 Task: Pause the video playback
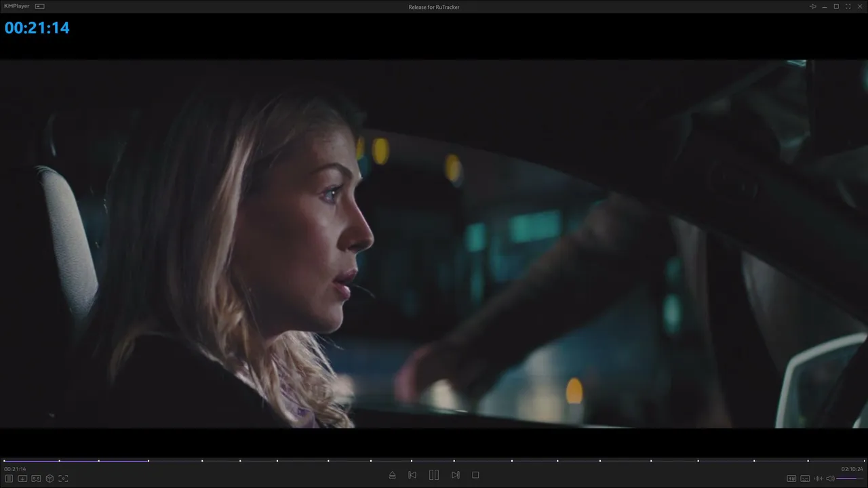click(434, 475)
